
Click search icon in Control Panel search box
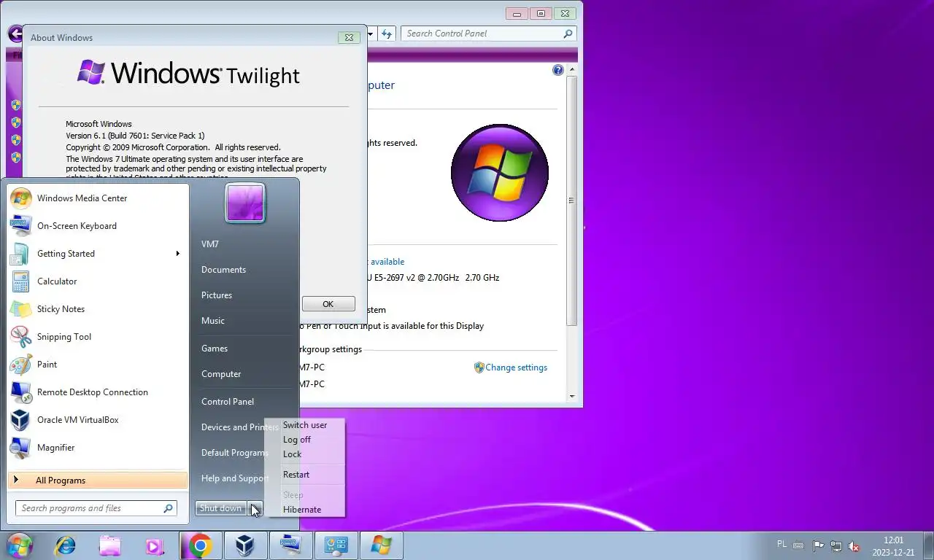click(568, 34)
